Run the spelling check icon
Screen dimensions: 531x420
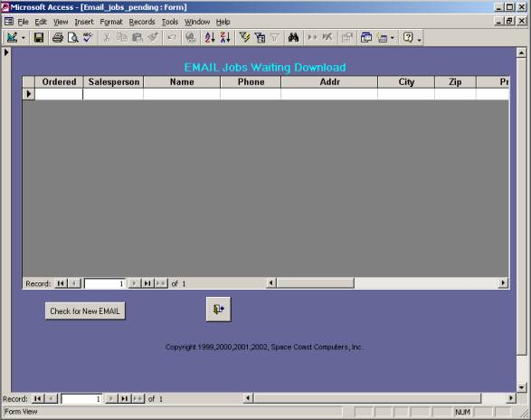tap(88, 38)
